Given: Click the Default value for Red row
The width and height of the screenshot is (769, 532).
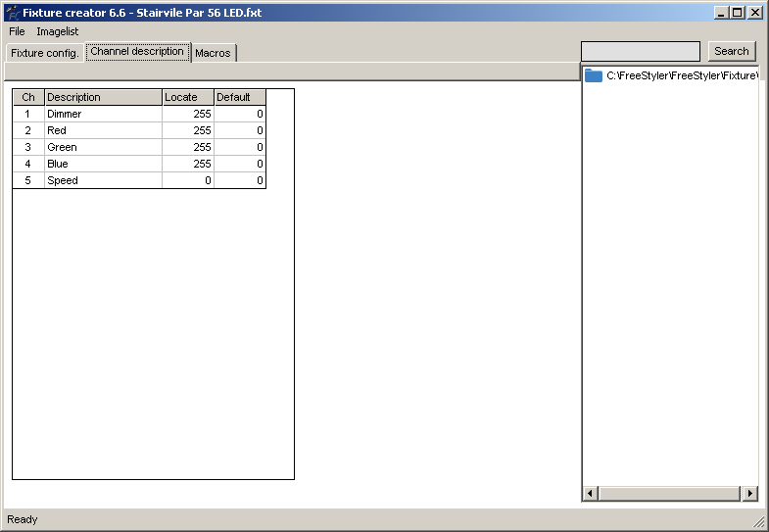Looking at the screenshot, I should [240, 130].
